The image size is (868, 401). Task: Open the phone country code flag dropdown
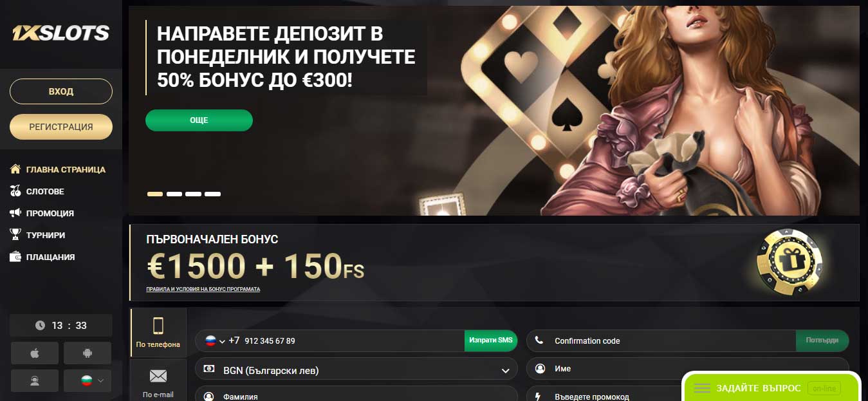coord(215,340)
